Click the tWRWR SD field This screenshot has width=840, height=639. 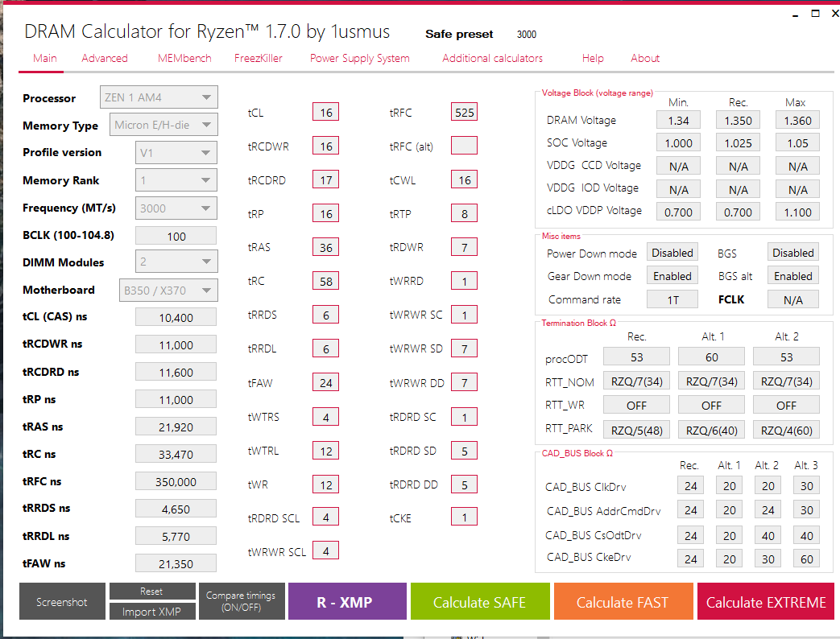[464, 349]
